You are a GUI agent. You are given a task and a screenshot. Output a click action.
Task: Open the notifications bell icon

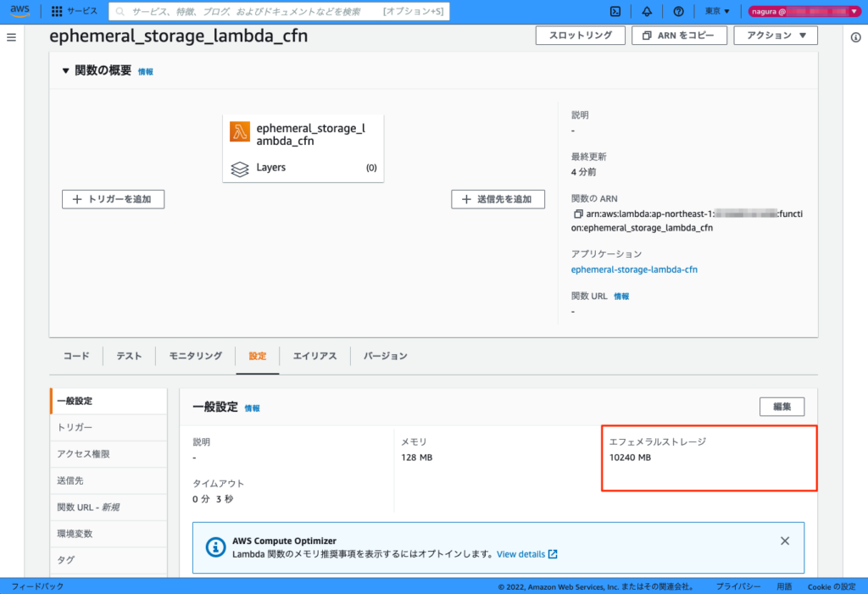[647, 11]
